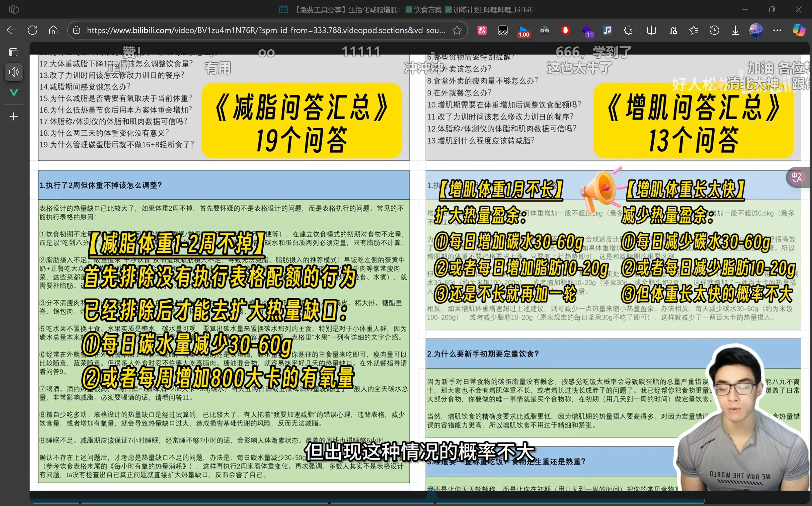812x506 pixels.
Task: Click line 14.减脂期间感觉饿怎么办?
Action: tap(85, 87)
